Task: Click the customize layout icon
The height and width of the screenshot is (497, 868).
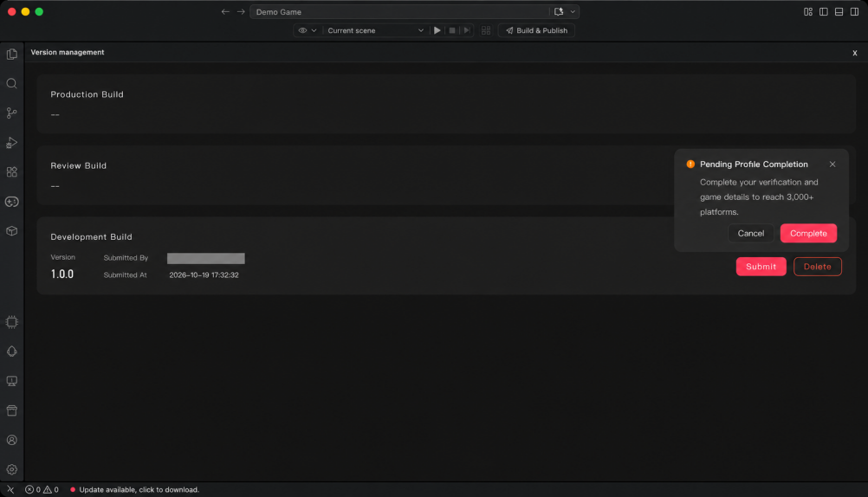Action: [808, 11]
